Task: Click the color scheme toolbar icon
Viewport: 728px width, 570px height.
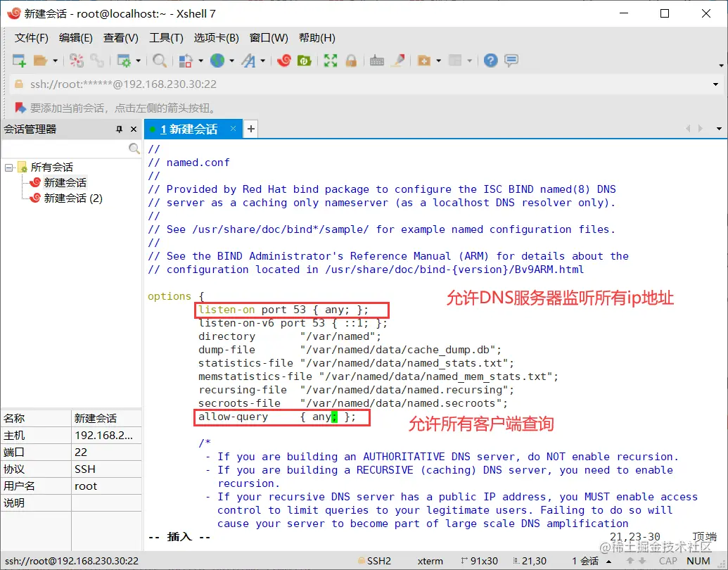Action: (186, 61)
